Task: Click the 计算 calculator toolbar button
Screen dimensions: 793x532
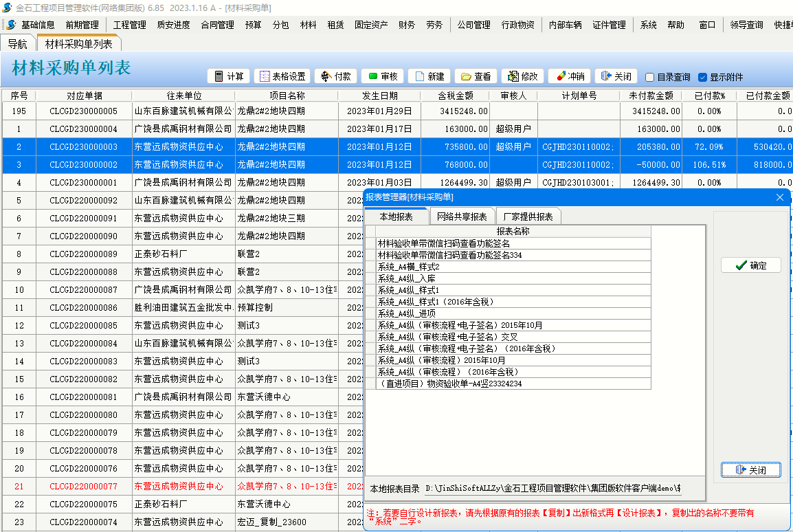Action: 228,76
